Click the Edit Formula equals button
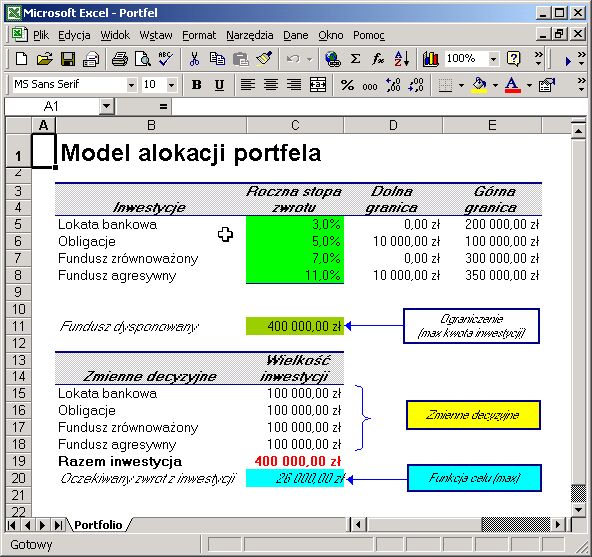 click(163, 106)
